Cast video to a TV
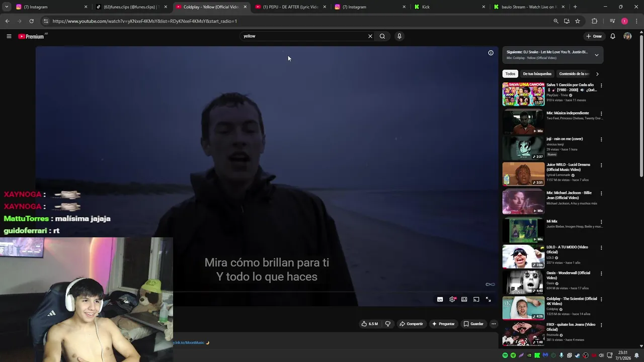The image size is (644, 362). (x=476, y=299)
